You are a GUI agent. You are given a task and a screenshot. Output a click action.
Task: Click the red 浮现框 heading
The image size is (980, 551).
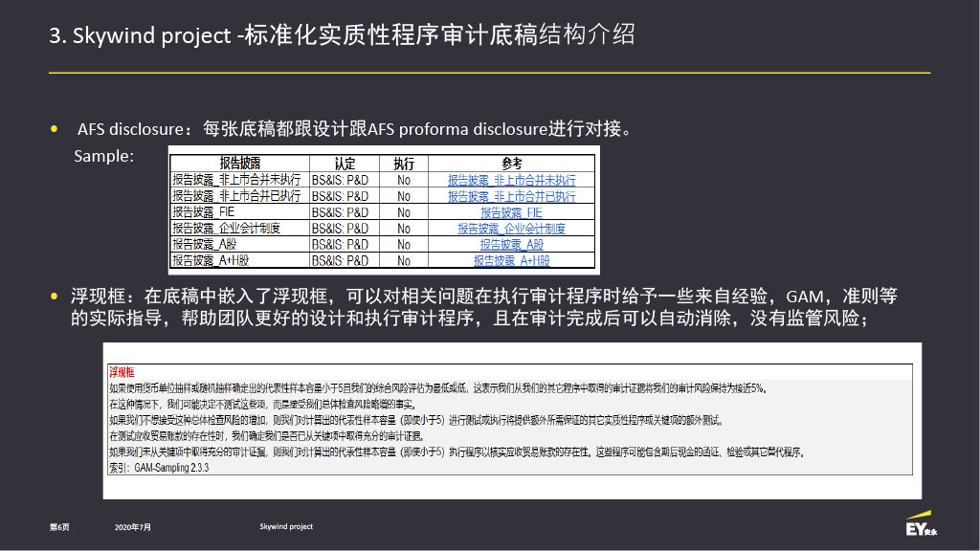(x=122, y=372)
